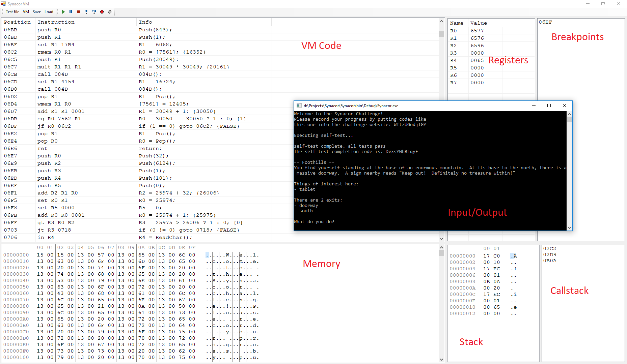
Task: Select callstack entry 02D9
Action: [x=550, y=254]
